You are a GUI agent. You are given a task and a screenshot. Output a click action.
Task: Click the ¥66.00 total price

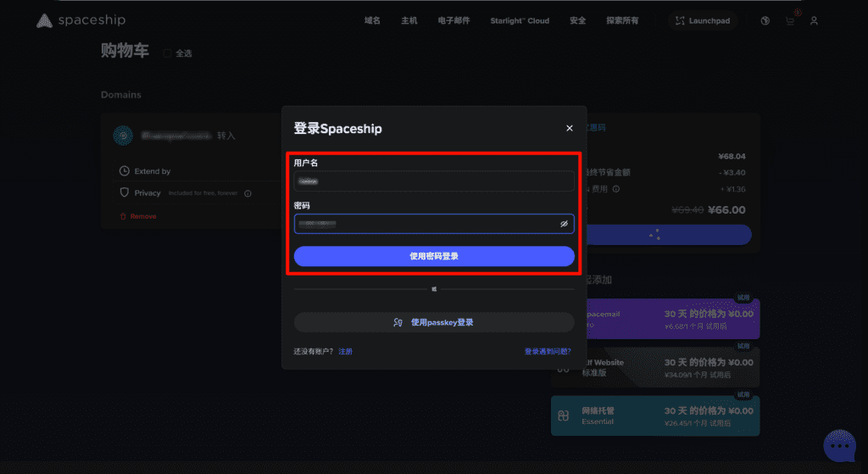(726, 210)
